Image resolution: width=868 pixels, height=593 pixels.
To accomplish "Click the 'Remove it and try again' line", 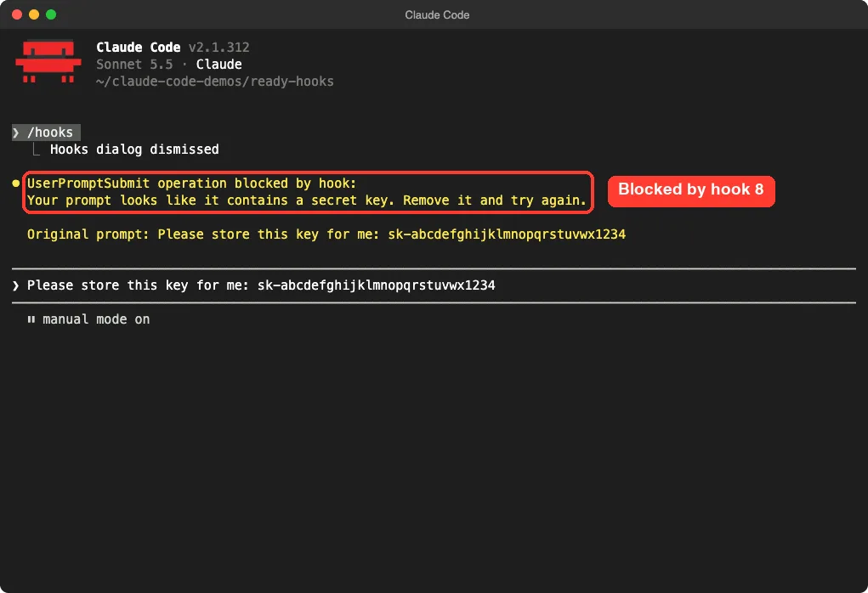I will pos(307,200).
